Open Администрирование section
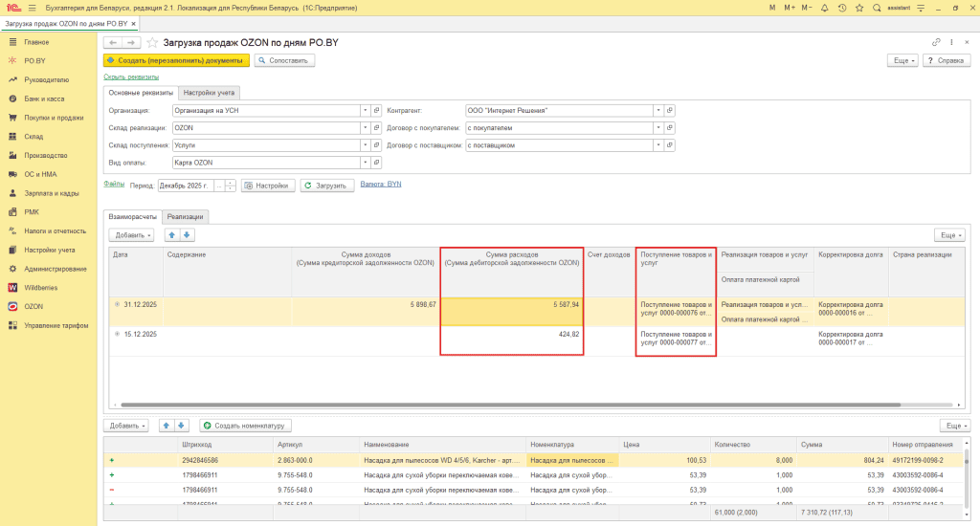The height and width of the screenshot is (526, 980). [55, 269]
